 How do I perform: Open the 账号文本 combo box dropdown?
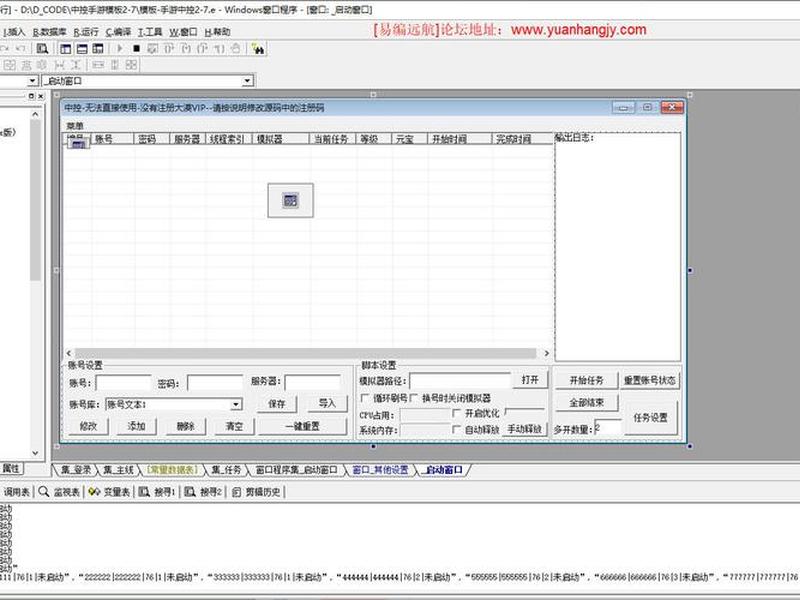[x=236, y=405]
